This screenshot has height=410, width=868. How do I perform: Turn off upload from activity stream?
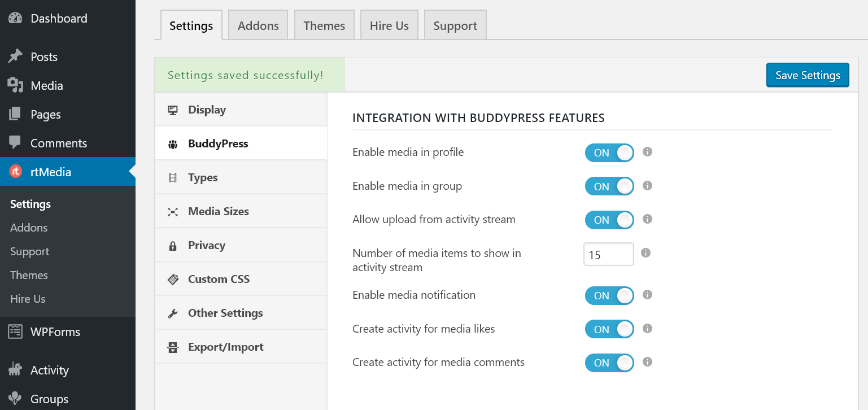click(609, 220)
